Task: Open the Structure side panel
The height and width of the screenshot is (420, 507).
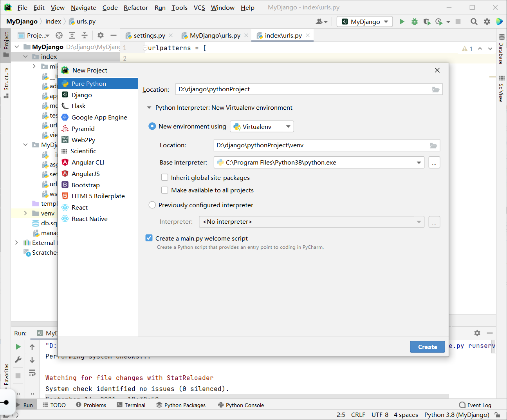Action: (x=6, y=82)
